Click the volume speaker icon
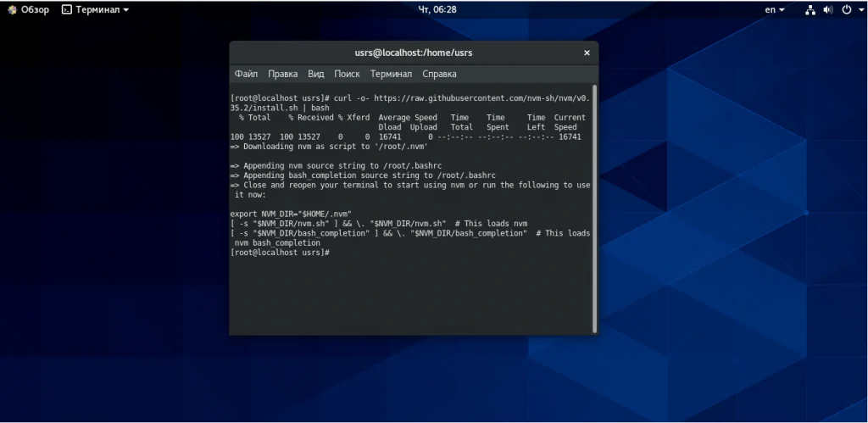 point(827,9)
